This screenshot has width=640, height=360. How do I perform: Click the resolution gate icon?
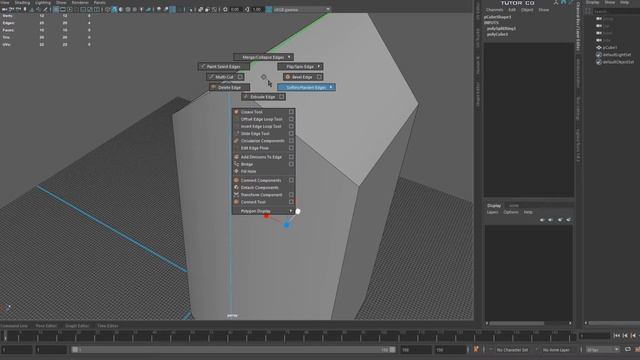[70, 9]
